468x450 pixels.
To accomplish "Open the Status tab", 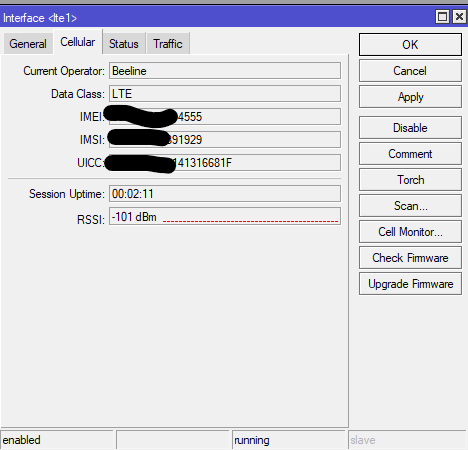I will coord(124,43).
